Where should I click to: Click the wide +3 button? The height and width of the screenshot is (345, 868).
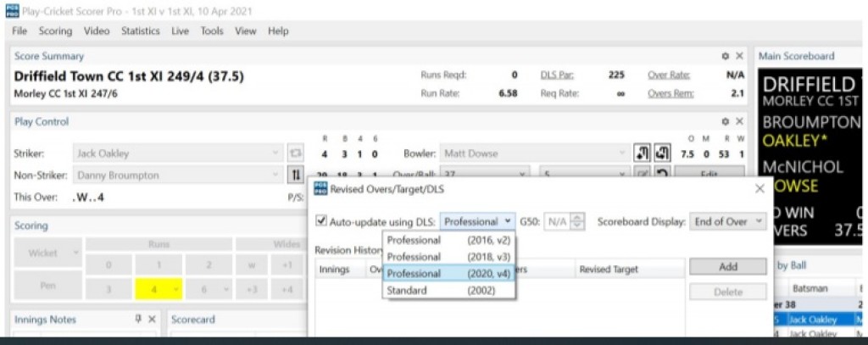pyautogui.click(x=251, y=288)
